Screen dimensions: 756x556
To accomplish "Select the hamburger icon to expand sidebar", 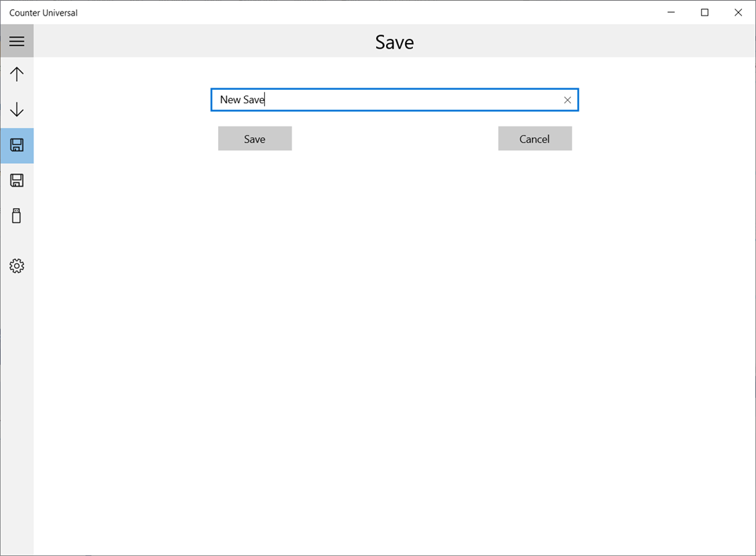I will tap(17, 40).
